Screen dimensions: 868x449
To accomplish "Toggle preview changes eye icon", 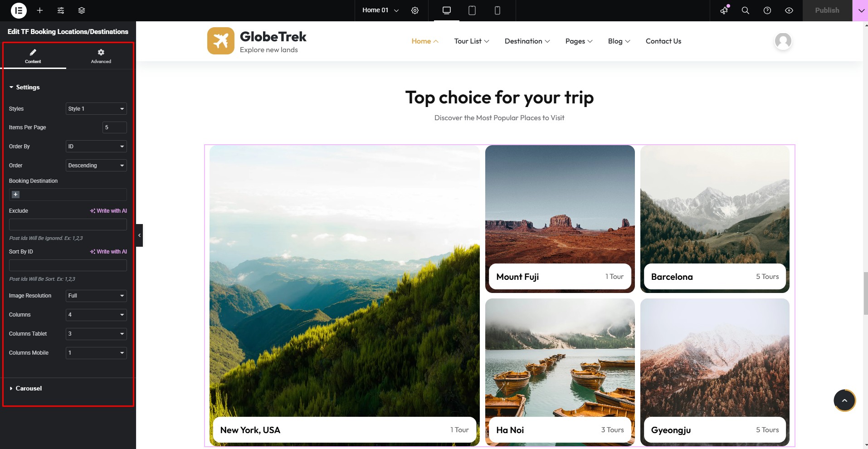I will [789, 10].
